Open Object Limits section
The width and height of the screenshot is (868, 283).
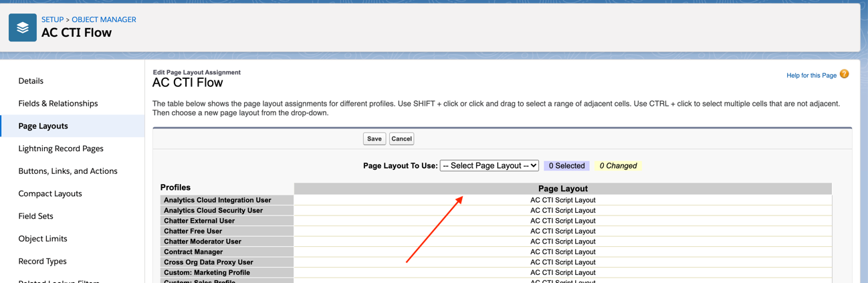pos(43,239)
